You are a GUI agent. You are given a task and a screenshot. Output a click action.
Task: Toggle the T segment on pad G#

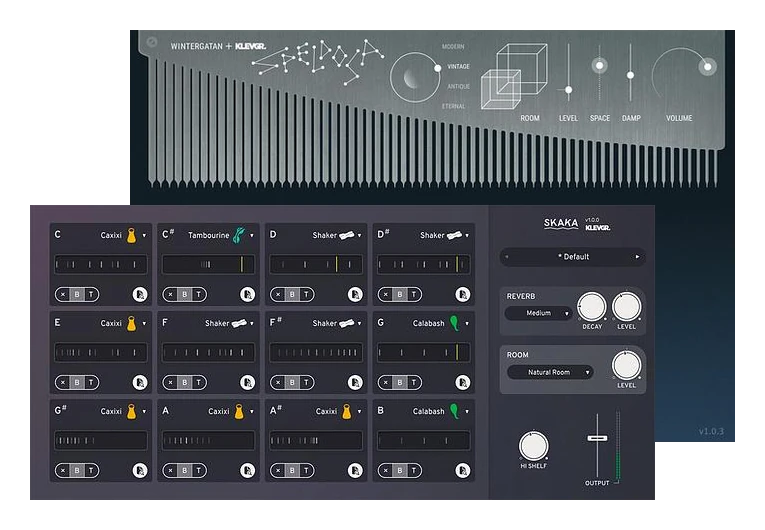point(91,470)
